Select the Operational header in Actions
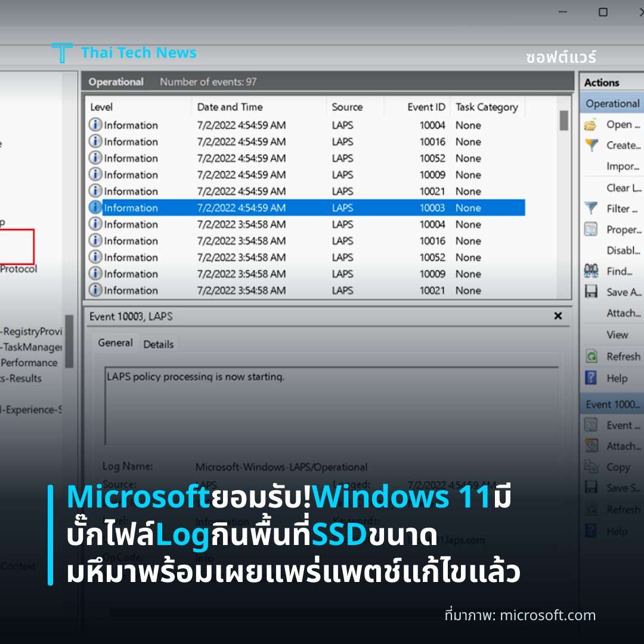 pos(612,104)
